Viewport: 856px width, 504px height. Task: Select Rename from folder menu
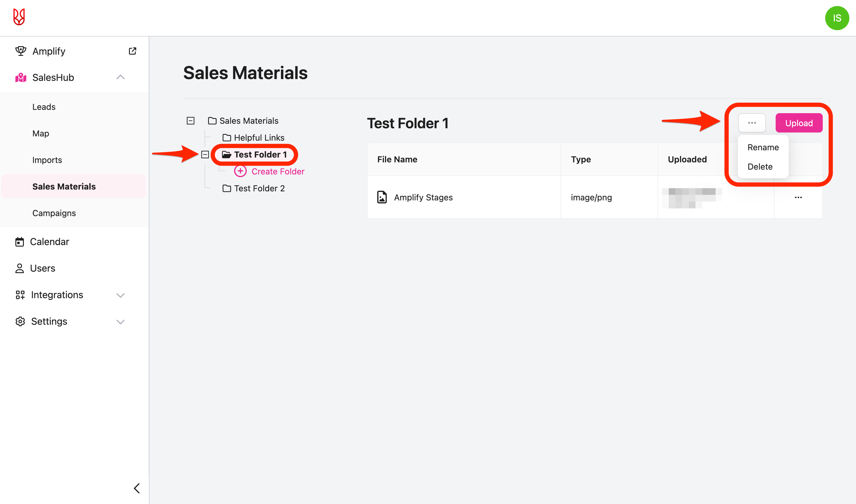point(763,147)
